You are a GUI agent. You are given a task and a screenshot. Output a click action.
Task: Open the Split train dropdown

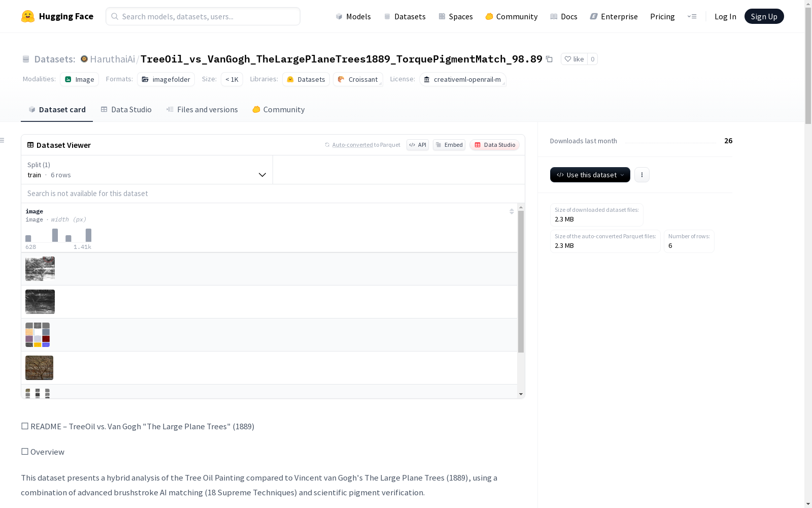pyautogui.click(x=147, y=170)
